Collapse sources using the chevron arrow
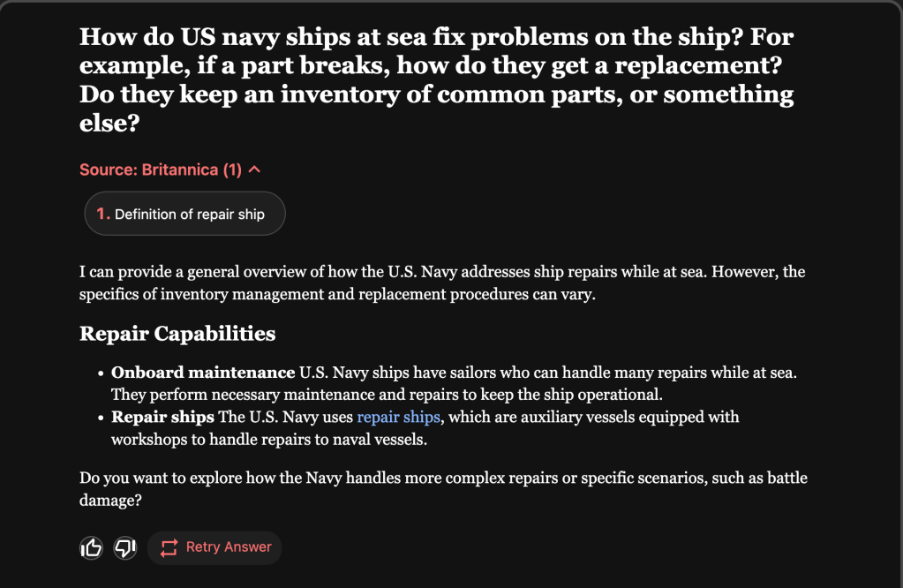Viewport: 903px width, 588px height. click(x=255, y=169)
